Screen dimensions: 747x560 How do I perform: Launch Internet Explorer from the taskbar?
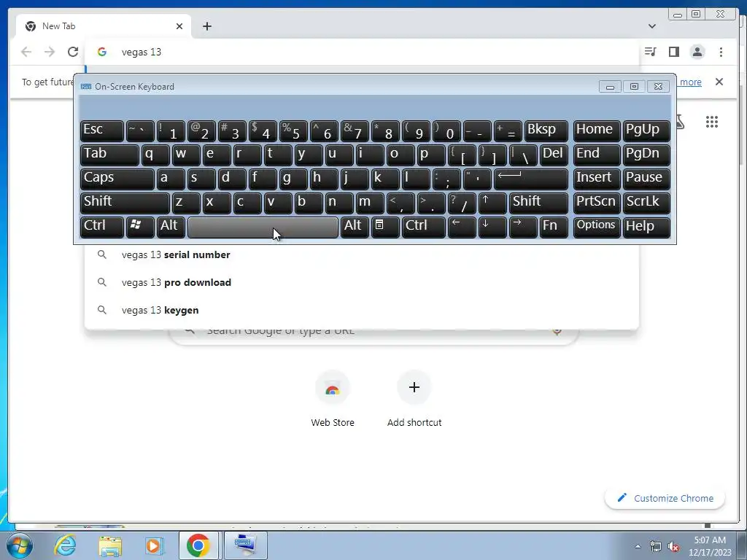tap(65, 545)
